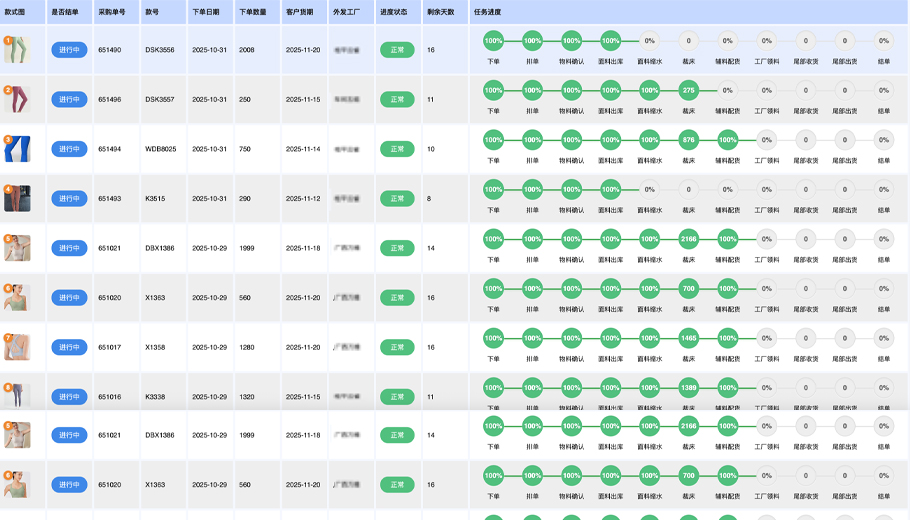Image resolution: width=910 pixels, height=520 pixels.
Task: Click the 进行中 button for order 651494
Action: (69, 149)
